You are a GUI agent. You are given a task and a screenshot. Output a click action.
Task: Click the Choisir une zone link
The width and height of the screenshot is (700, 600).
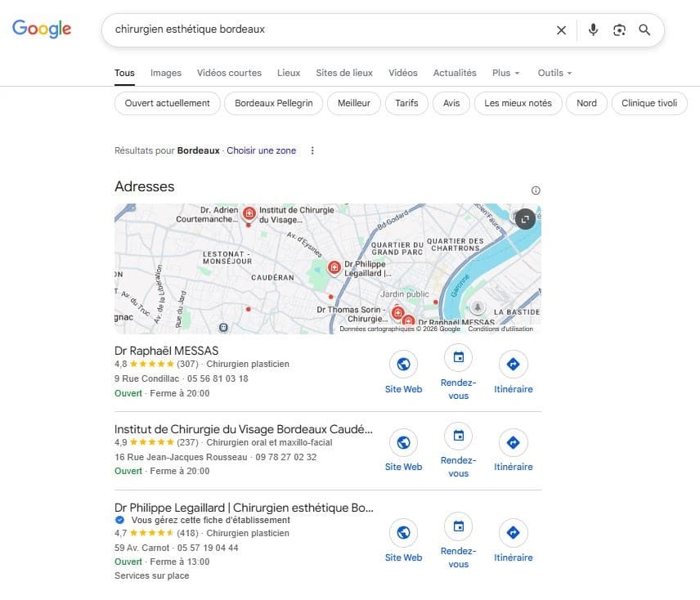[x=261, y=150]
